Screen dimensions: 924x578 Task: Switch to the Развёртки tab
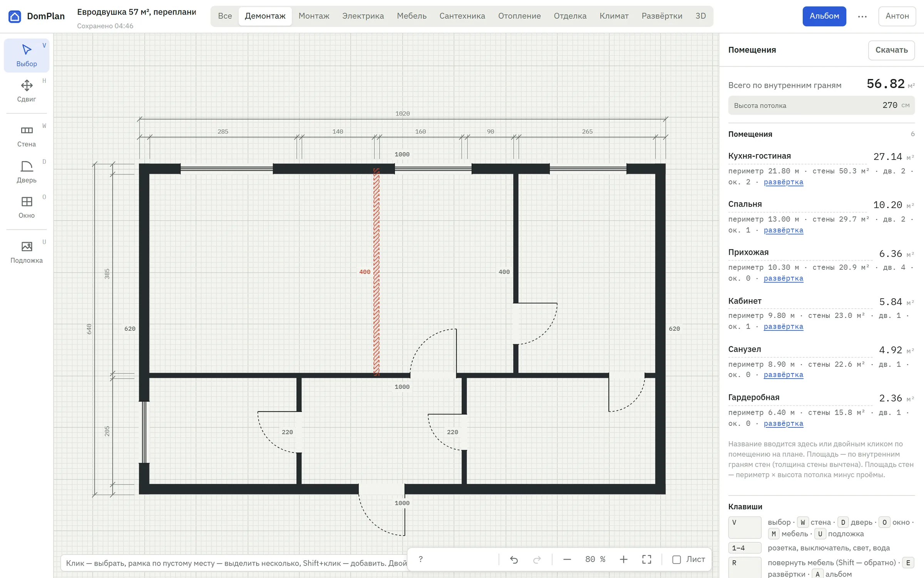pos(662,16)
